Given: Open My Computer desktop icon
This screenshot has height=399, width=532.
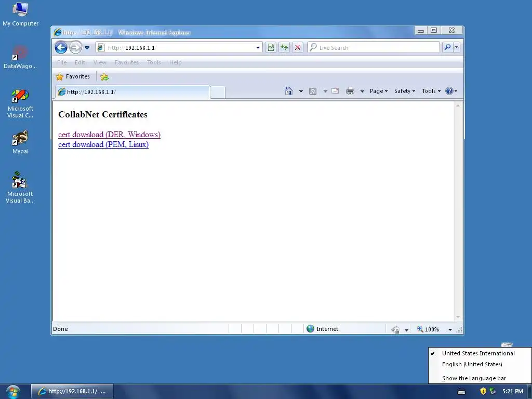Looking at the screenshot, I should (x=20, y=15).
